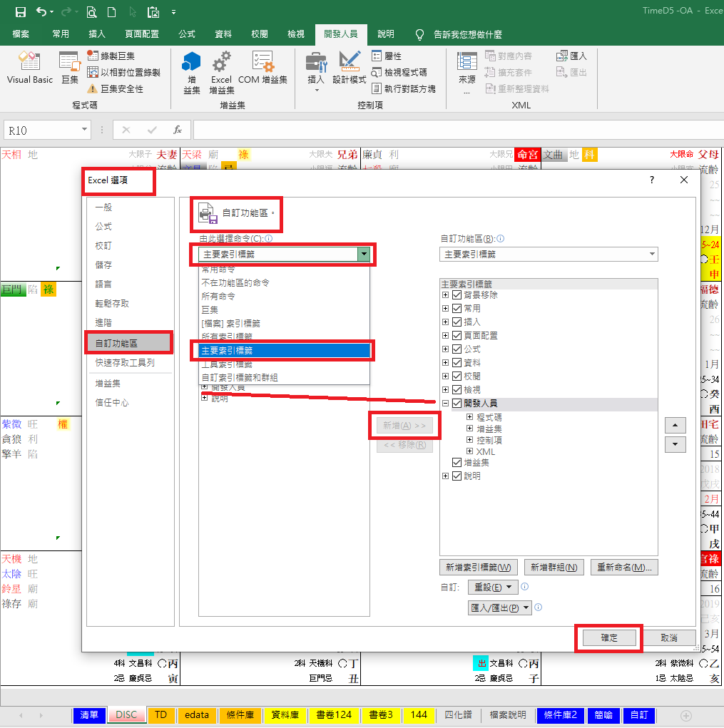Uncheck the 資料 tab checkbox in list
The width and height of the screenshot is (724, 728).
457,362
